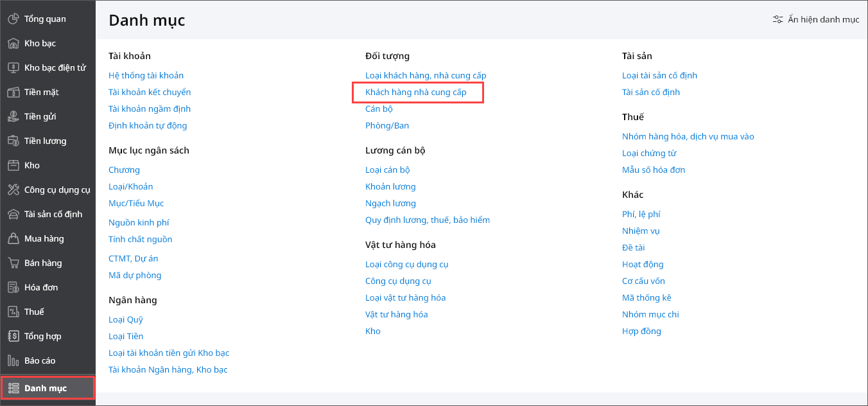This screenshot has height=406, width=868.
Task: Switch to Tổng hợp sidebar item
Action: pyautogui.click(x=42, y=337)
